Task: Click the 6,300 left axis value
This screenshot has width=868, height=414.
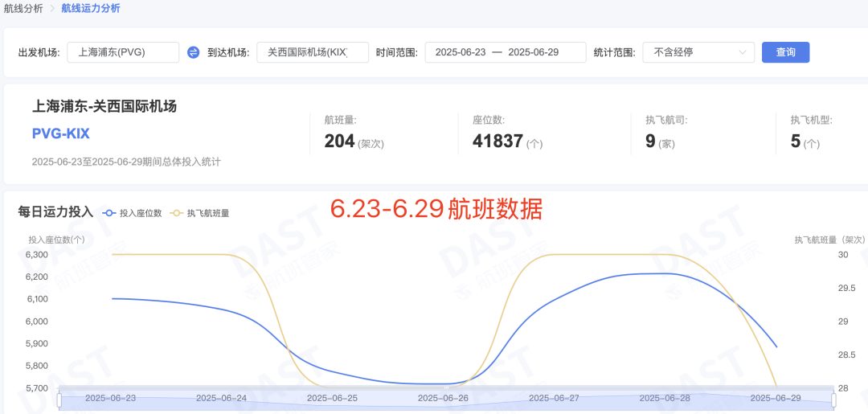Action: 37,255
